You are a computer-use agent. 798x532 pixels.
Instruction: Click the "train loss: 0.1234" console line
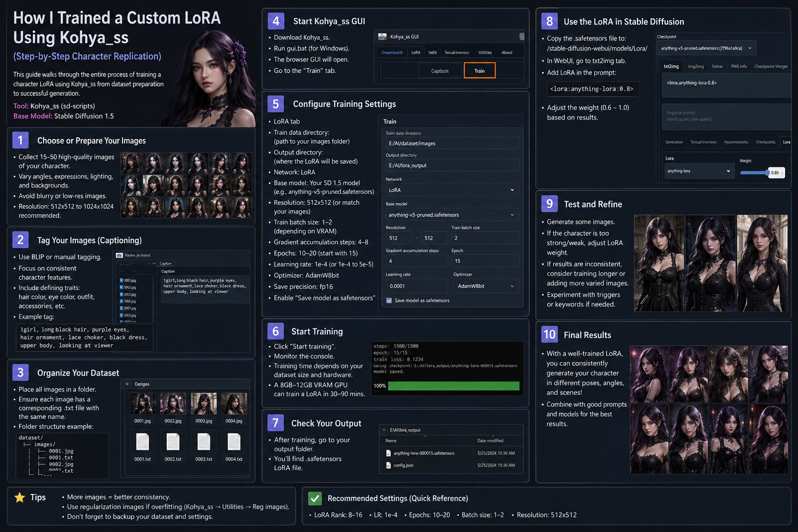[x=398, y=360]
